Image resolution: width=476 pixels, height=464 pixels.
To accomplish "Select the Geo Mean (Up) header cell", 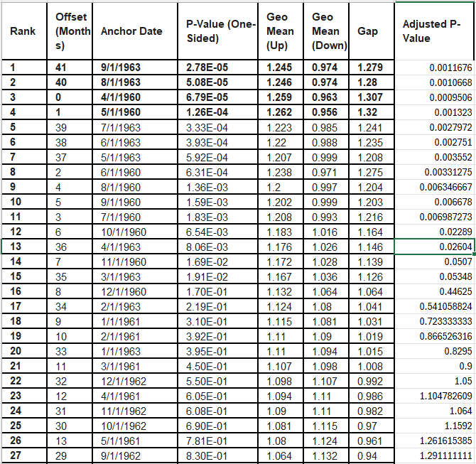I will [x=281, y=31].
